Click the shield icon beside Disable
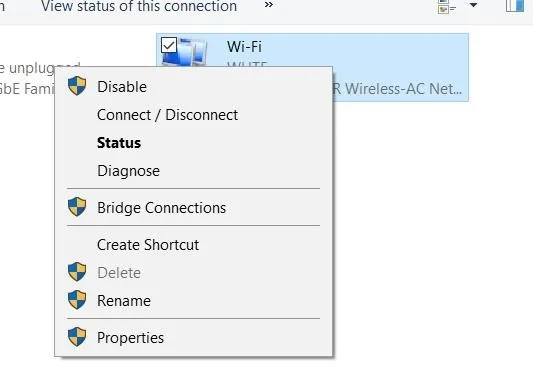 77,86
